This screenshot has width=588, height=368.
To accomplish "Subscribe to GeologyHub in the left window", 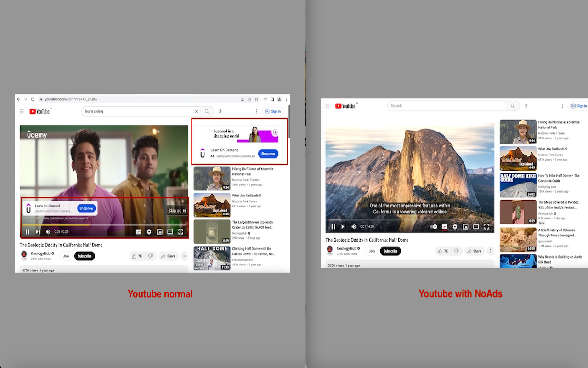I will click(x=85, y=256).
